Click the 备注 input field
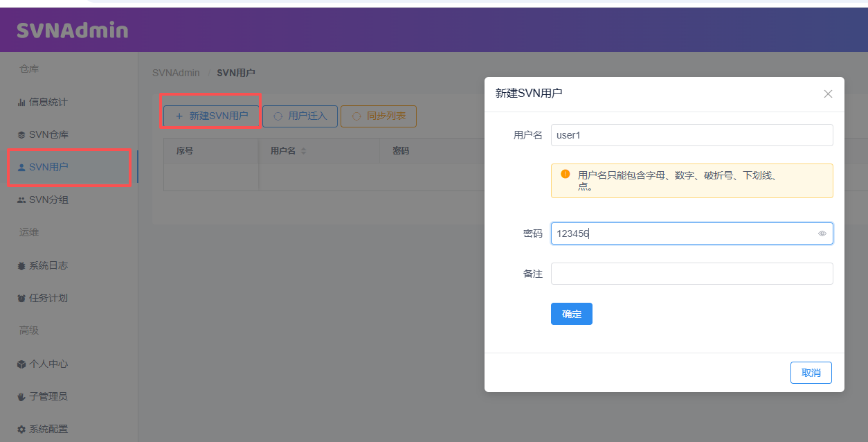The height and width of the screenshot is (442, 868). [692, 274]
